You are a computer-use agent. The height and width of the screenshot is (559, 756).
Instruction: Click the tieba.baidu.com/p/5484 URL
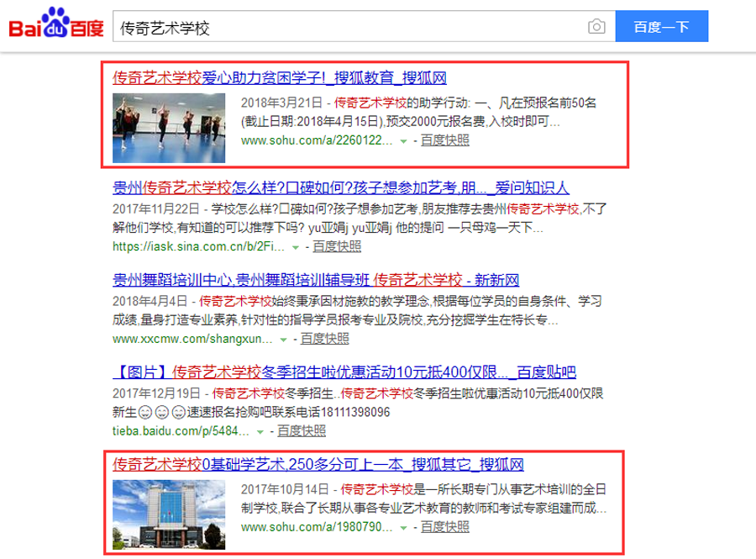(181, 430)
